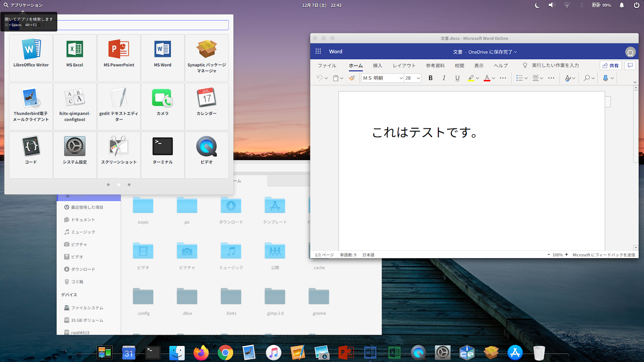Click the 共有 share button

pos(611,66)
